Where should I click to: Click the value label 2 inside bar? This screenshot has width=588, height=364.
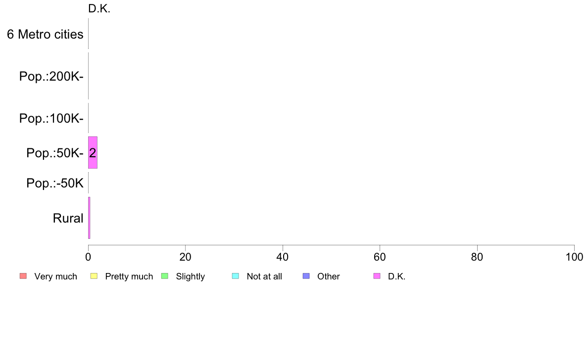point(93,152)
